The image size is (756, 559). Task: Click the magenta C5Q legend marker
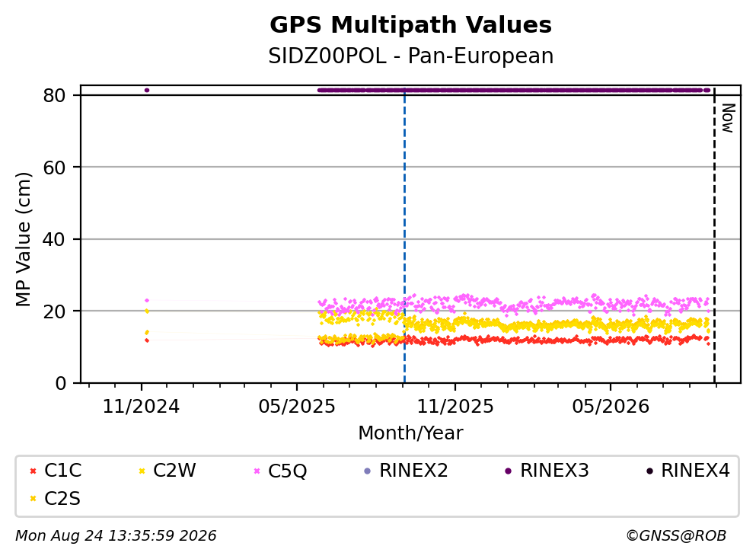pos(257,471)
